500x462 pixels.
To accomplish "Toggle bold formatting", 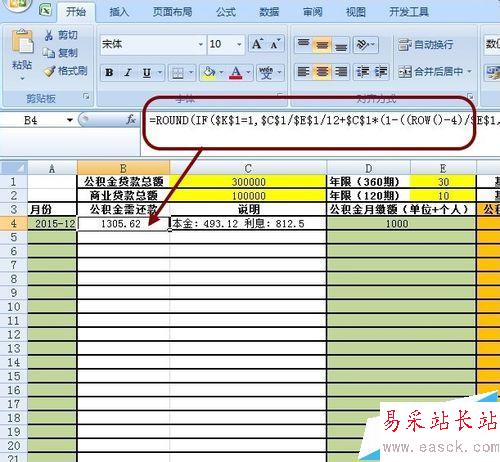I will point(109,72).
